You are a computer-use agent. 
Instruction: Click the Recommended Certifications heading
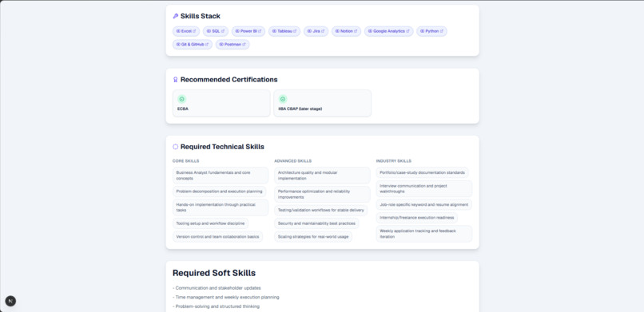click(229, 80)
